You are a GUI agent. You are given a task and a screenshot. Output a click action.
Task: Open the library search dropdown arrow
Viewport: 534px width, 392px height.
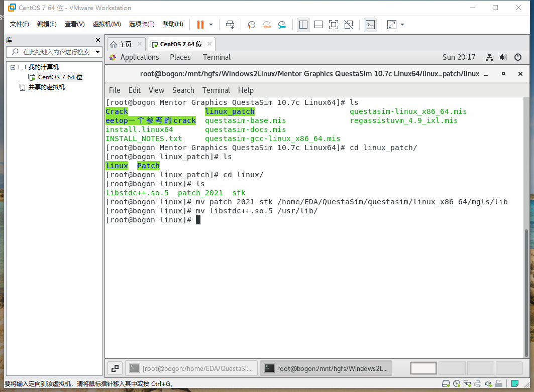tap(98, 52)
